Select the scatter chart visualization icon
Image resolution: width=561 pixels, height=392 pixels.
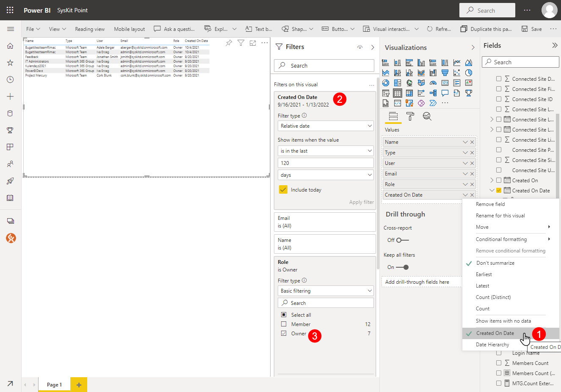coord(457,73)
